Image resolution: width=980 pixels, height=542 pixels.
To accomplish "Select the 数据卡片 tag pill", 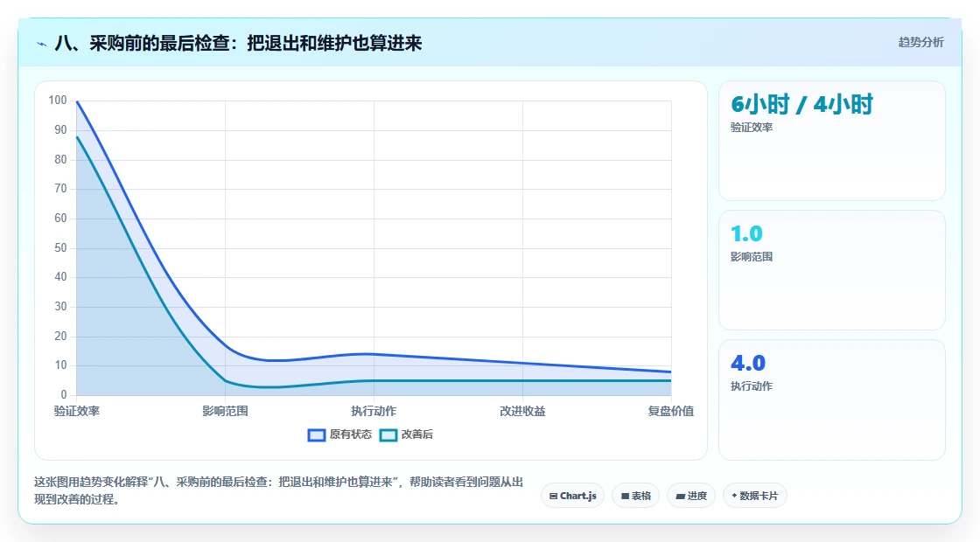I will coord(754,496).
